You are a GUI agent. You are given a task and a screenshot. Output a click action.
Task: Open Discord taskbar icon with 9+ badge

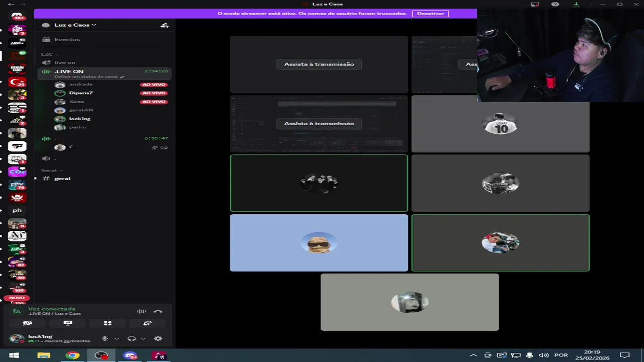[x=131, y=355]
